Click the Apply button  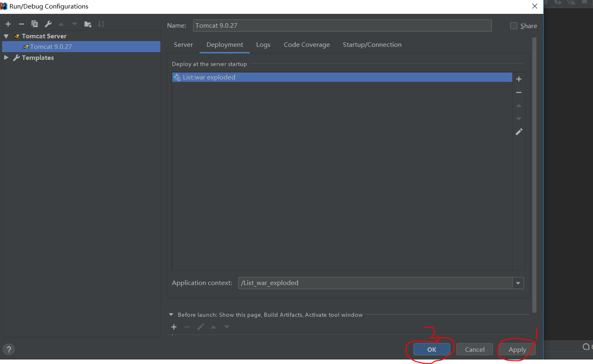pyautogui.click(x=517, y=349)
